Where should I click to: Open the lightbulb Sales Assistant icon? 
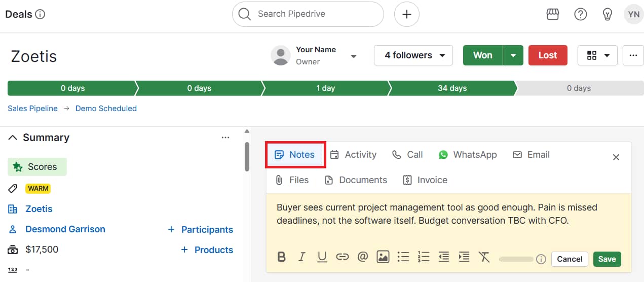tap(607, 14)
